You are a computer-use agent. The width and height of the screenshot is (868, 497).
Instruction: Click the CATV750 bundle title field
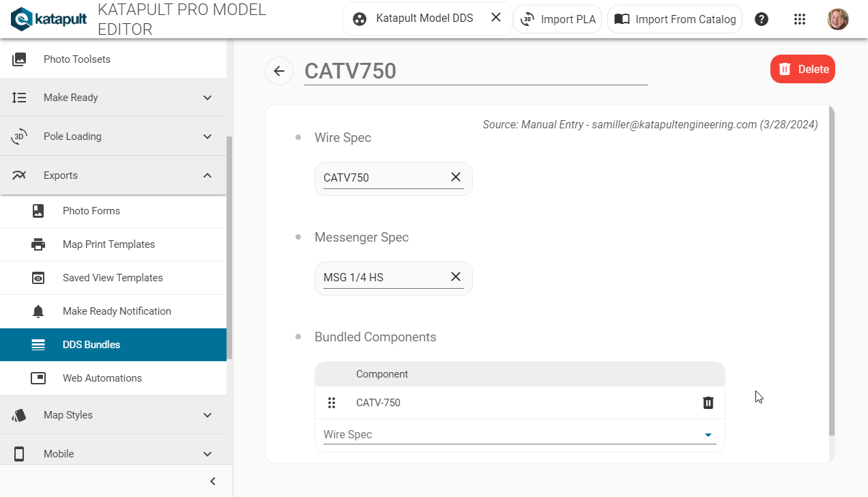point(476,71)
